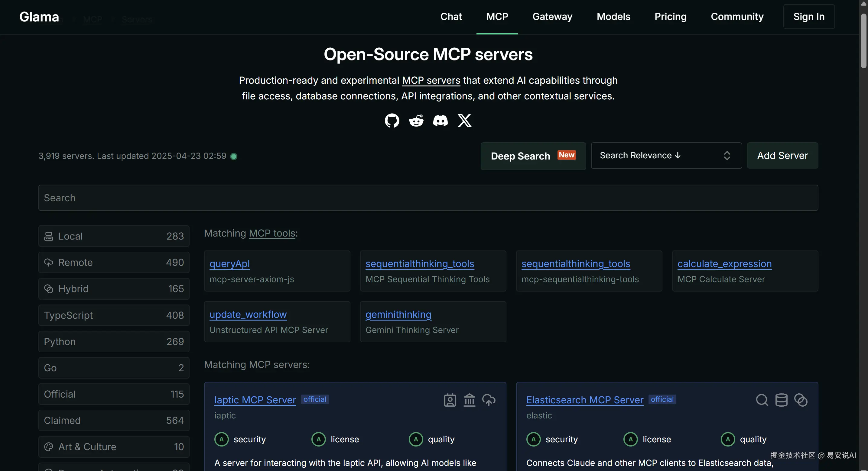Open the Models nav tab

pyautogui.click(x=613, y=17)
